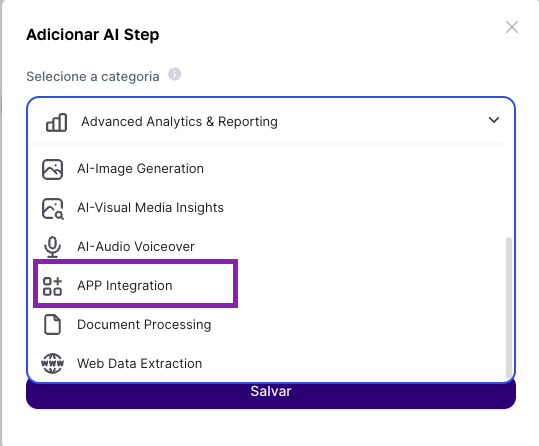539x446 pixels.
Task: Click the Document Processing page icon
Action: coord(52,325)
